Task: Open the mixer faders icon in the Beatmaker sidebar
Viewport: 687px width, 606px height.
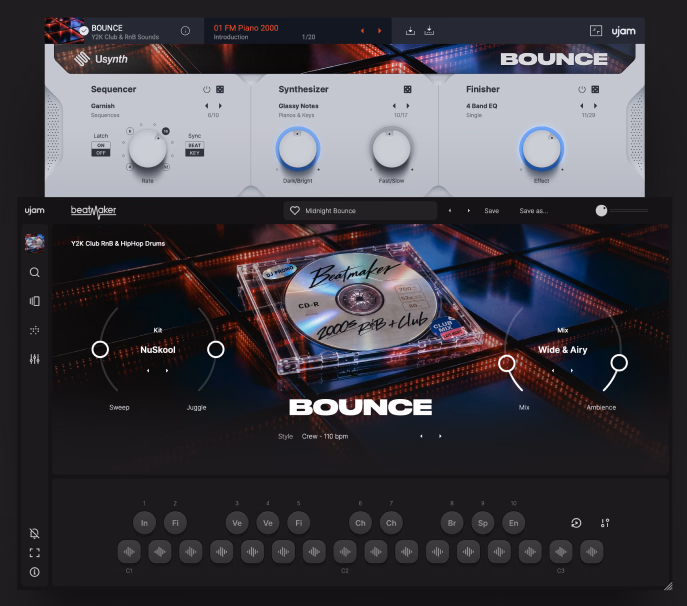Action: coord(35,359)
